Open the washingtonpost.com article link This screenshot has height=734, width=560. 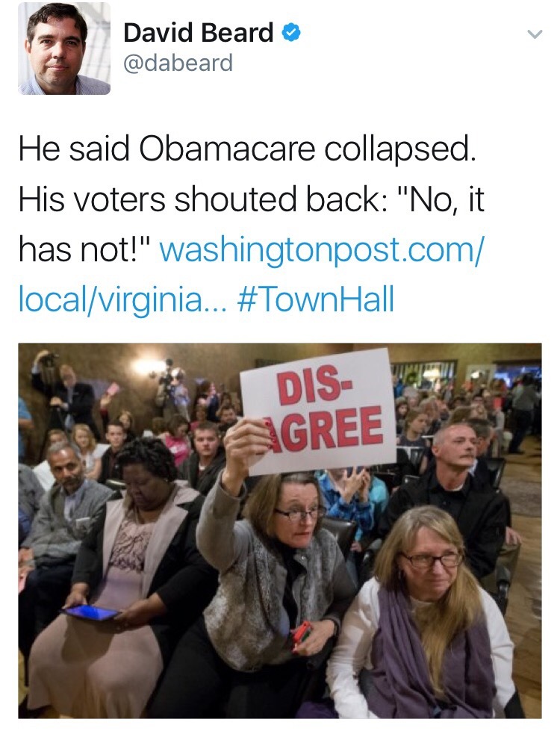(x=322, y=250)
